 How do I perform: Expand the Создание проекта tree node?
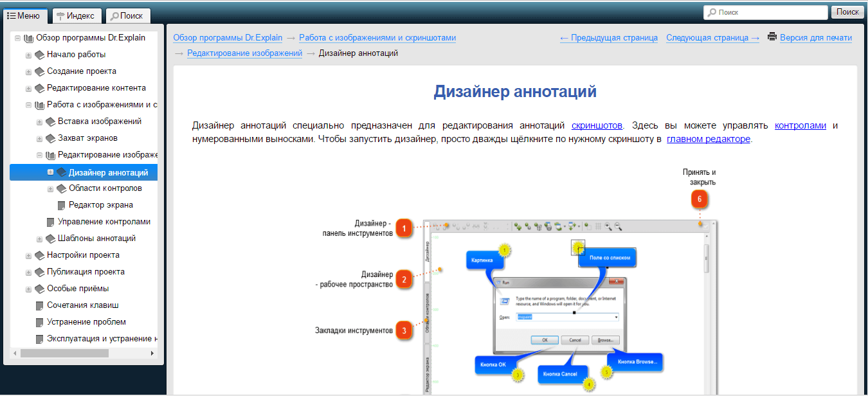tap(28, 71)
